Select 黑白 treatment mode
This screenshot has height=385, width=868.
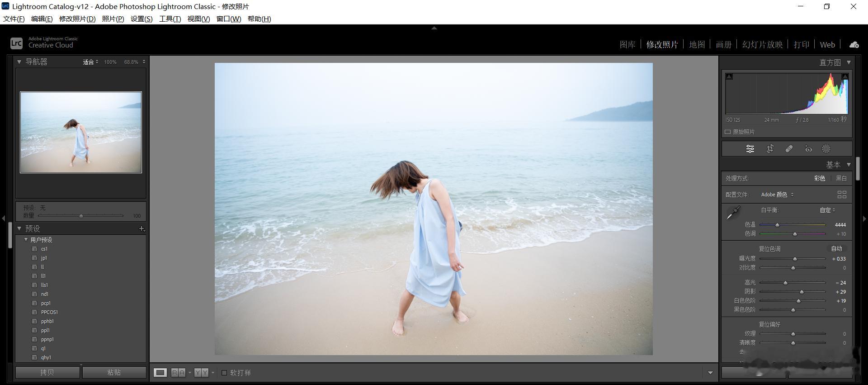[x=841, y=178]
